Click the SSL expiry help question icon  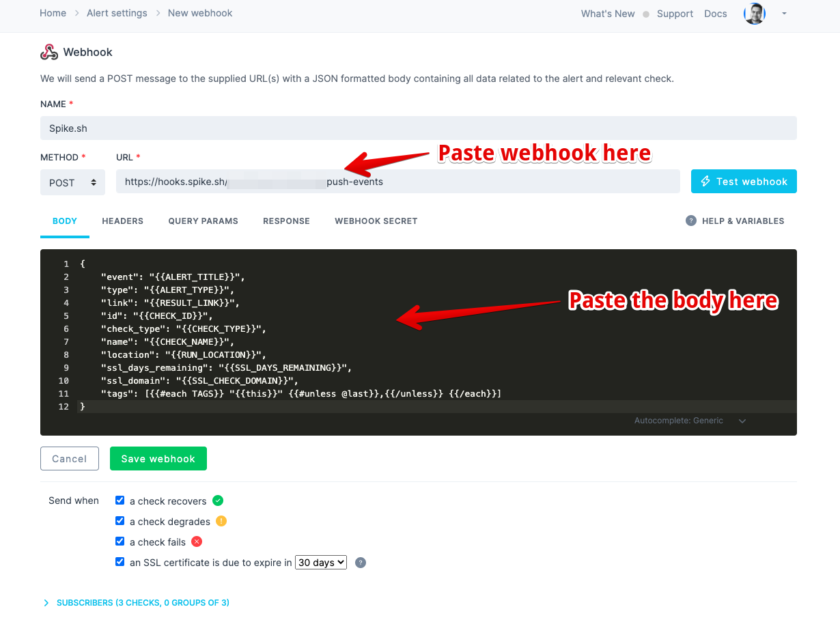click(x=361, y=563)
